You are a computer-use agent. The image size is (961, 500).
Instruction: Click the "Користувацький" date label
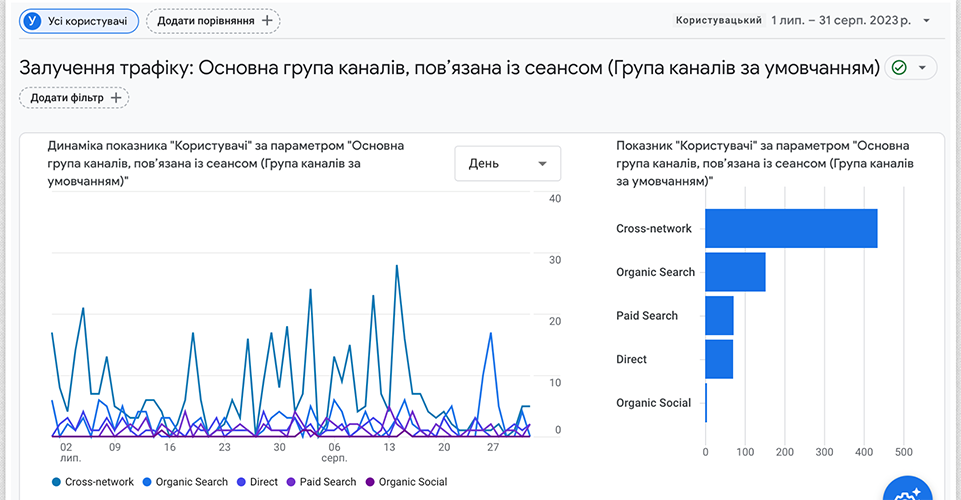(x=719, y=20)
